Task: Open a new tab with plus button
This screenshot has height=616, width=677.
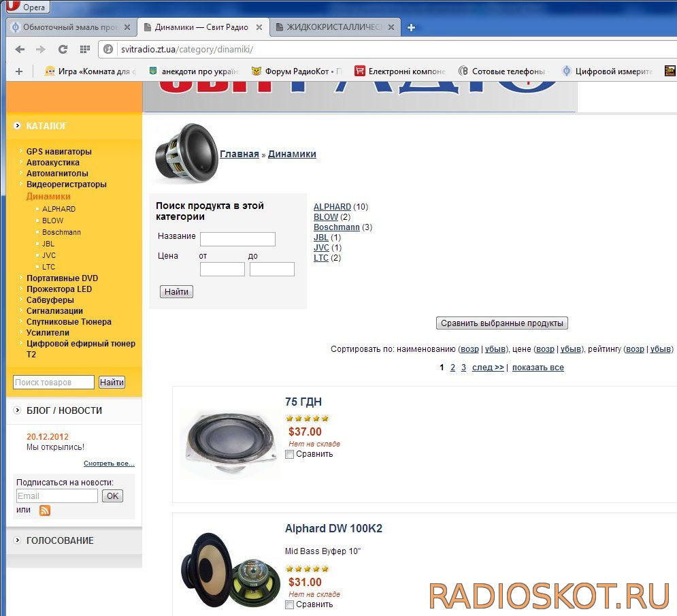Action: pyautogui.click(x=411, y=27)
